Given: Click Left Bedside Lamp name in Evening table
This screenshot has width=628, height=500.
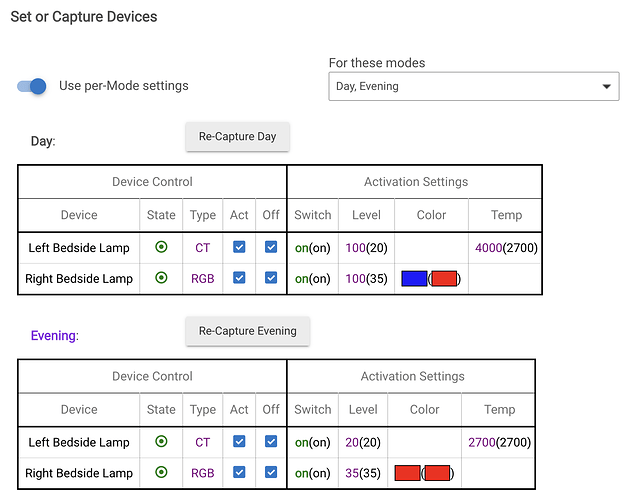Looking at the screenshot, I should coord(79,442).
